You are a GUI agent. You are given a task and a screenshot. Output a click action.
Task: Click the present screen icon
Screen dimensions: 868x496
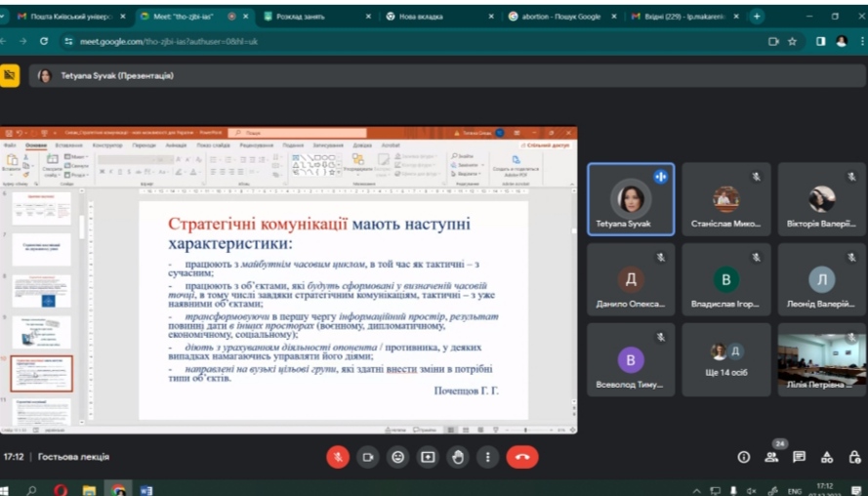428,456
